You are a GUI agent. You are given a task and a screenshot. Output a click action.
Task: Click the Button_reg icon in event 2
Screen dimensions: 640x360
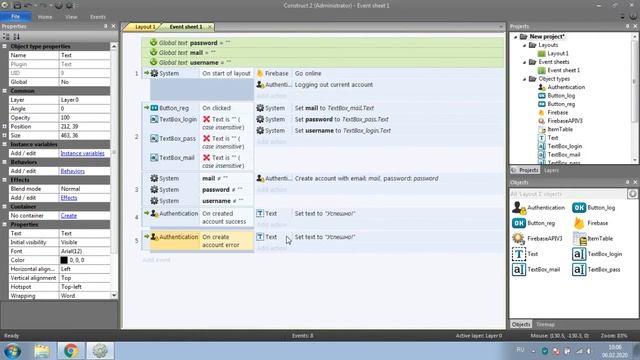(154, 108)
